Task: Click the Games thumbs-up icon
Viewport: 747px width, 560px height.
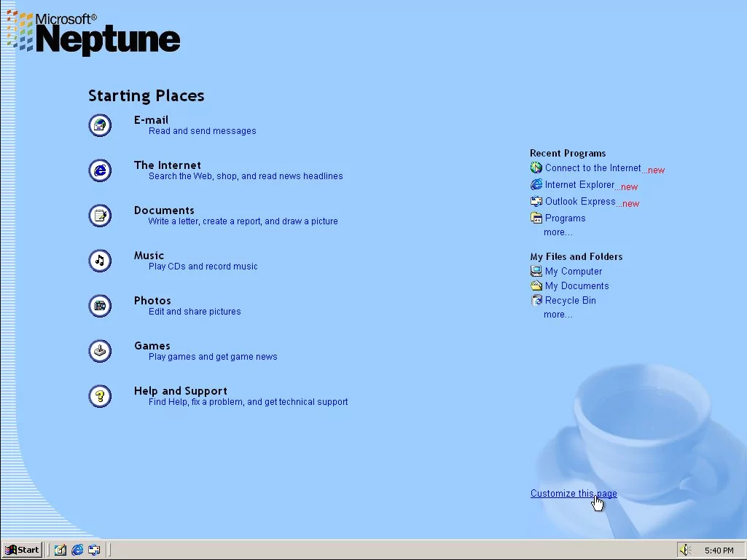Action: coord(100,351)
